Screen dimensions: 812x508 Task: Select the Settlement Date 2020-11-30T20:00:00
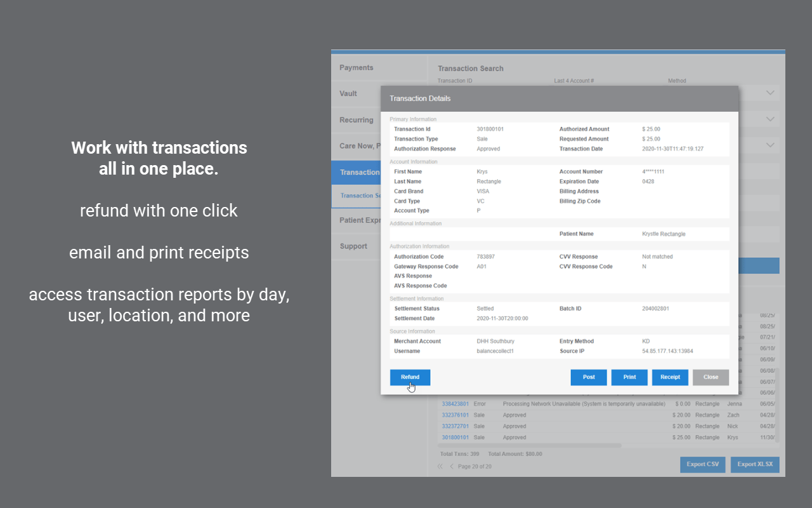502,319
